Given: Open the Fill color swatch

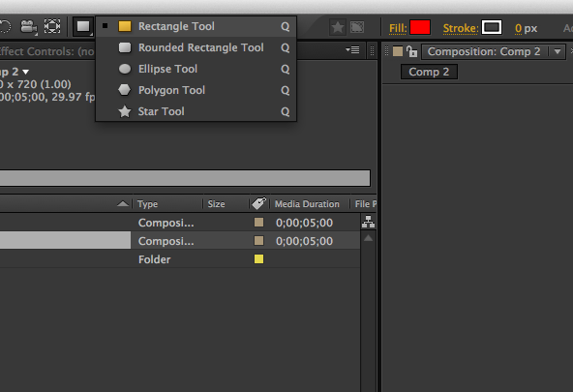Looking at the screenshot, I should pyautogui.click(x=420, y=27).
